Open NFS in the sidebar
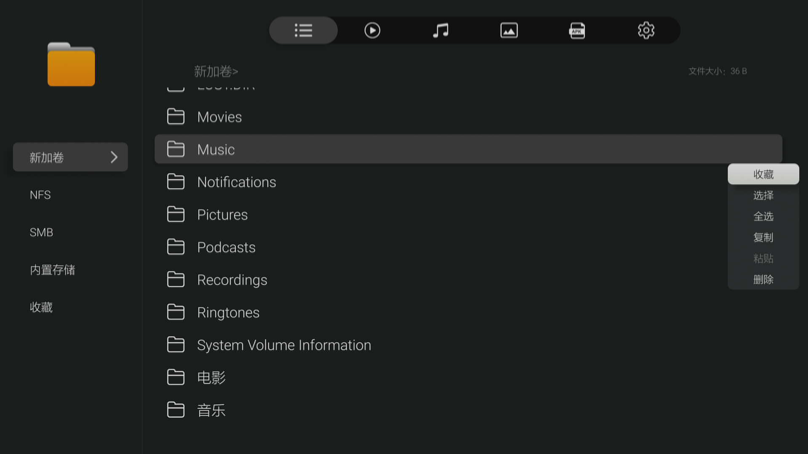Screen dimensions: 808x454 [40, 195]
